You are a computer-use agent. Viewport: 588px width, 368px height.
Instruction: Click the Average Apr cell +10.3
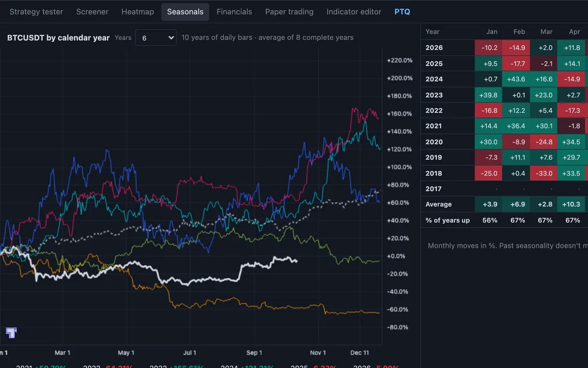571,204
